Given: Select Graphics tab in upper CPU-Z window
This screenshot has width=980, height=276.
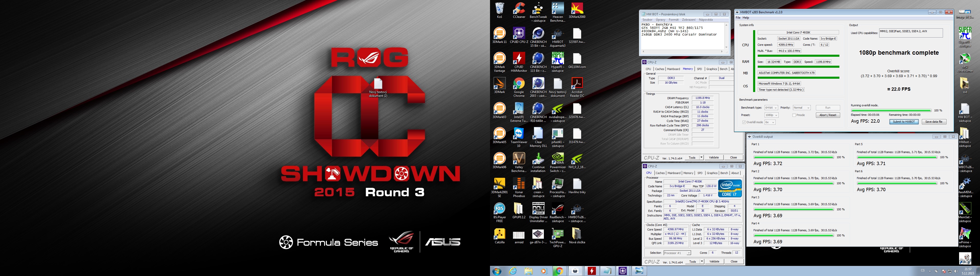Looking at the screenshot, I should click(712, 69).
